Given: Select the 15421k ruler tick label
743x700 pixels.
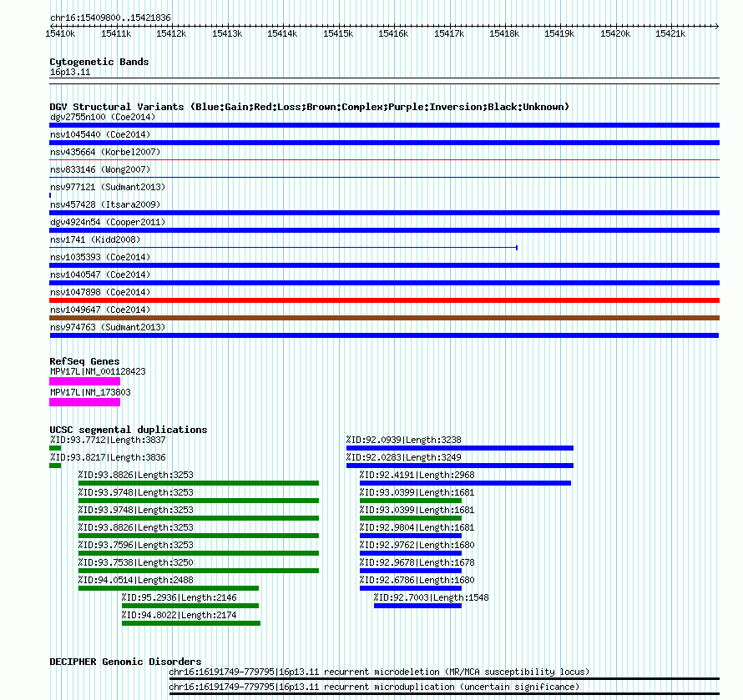Looking at the screenshot, I should (x=670, y=33).
